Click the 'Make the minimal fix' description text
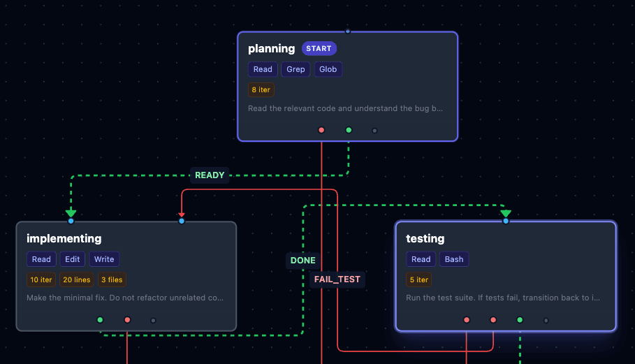 pos(125,298)
